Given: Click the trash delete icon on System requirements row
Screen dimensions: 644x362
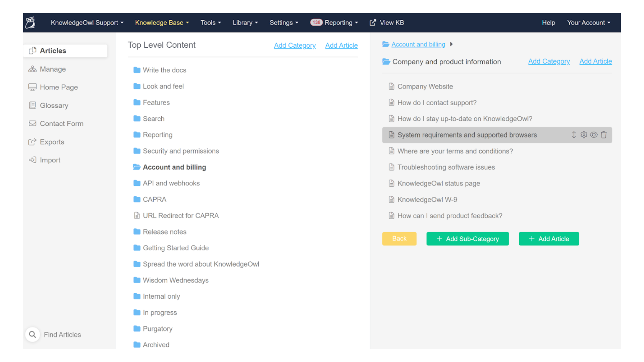Looking at the screenshot, I should (x=604, y=135).
